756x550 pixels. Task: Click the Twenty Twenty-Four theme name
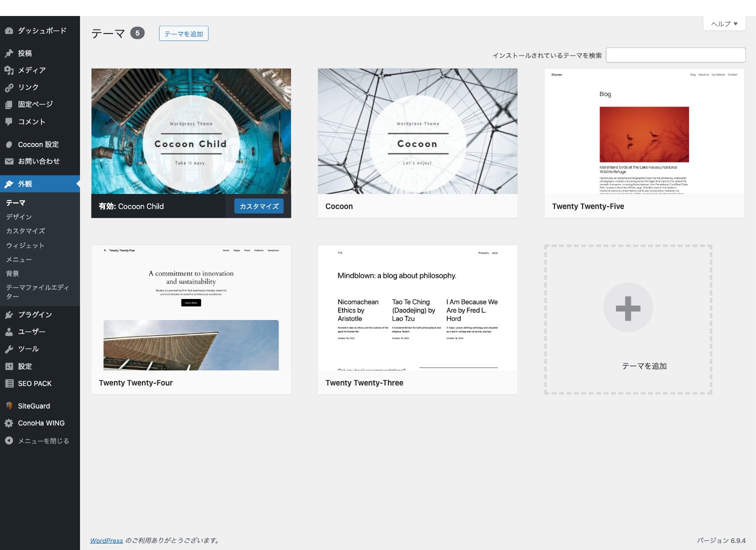click(135, 383)
